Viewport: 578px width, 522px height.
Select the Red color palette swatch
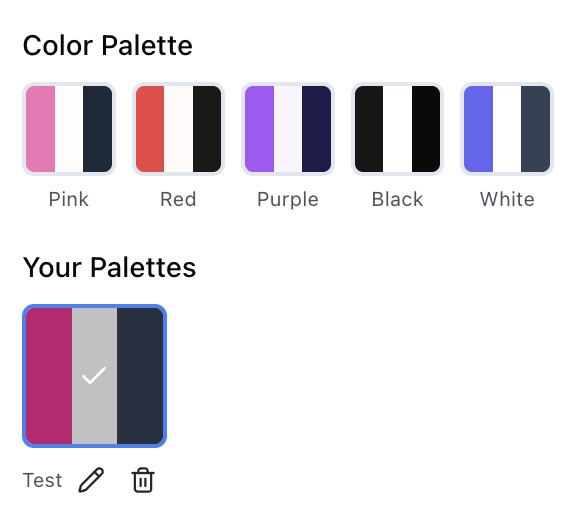pyautogui.click(x=178, y=129)
